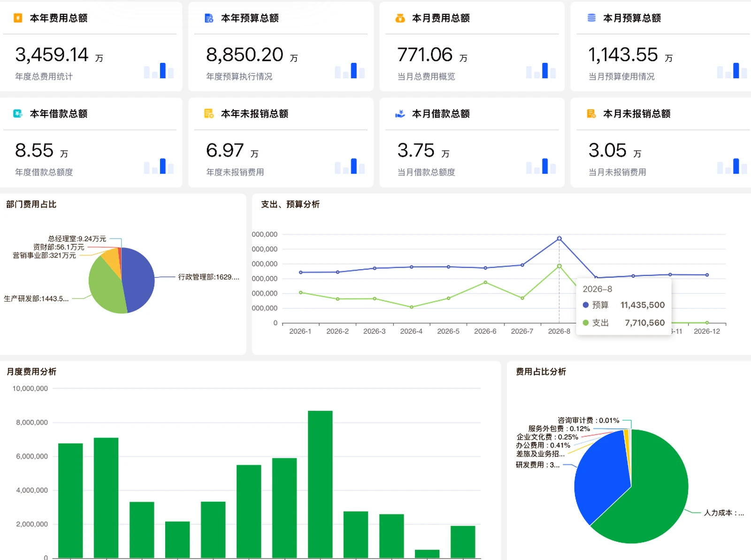Click mini bar chart in 本年费用总额 card
The width and height of the screenshot is (751, 560).
pos(159,70)
